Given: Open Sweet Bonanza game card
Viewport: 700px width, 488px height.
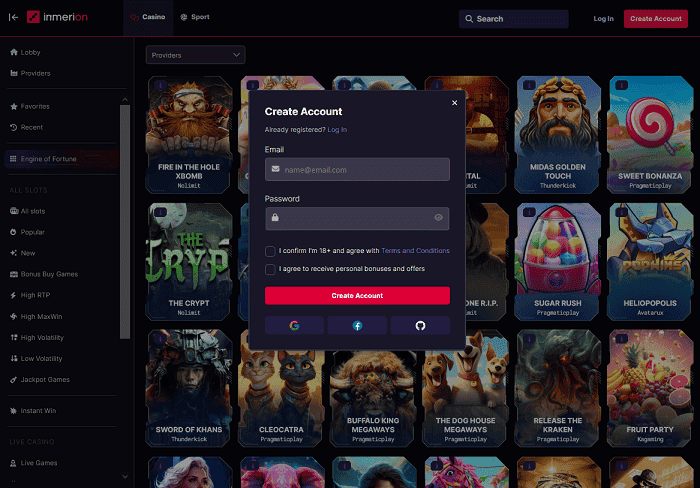Looking at the screenshot, I should pos(650,134).
